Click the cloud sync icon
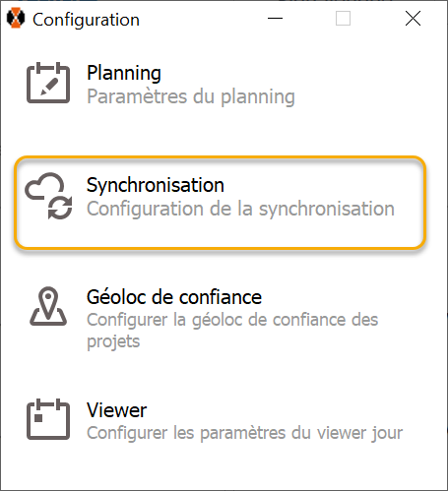 pyautogui.click(x=48, y=196)
